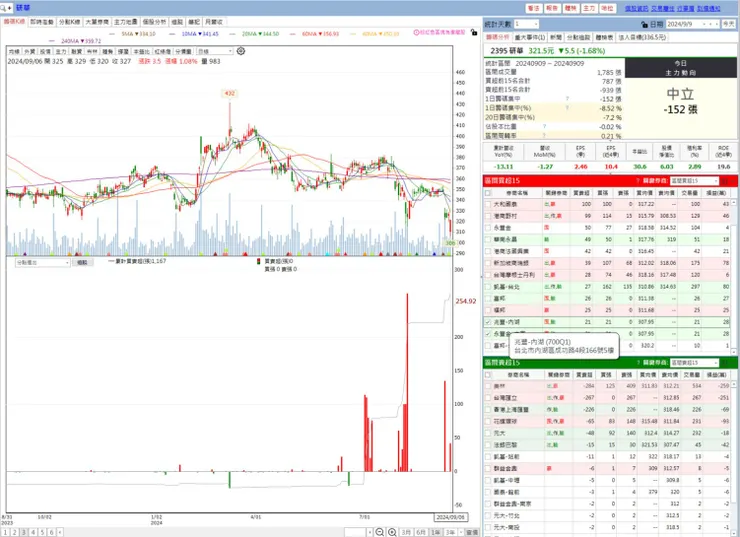Tick the checkbox for 台灣摩根士丹利 row
Image resolution: width=740 pixels, height=537 pixels.
(x=488, y=275)
